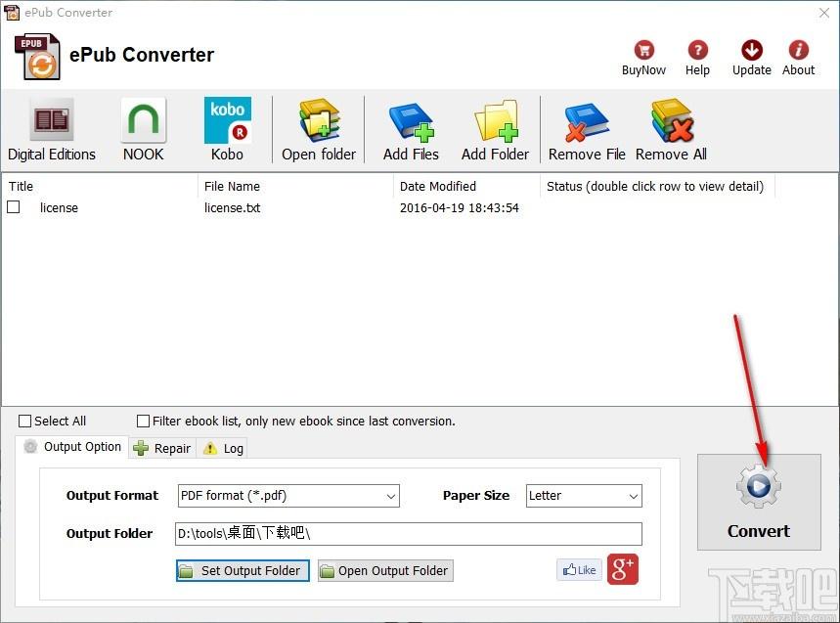Close the ePub Converter window

point(824,13)
